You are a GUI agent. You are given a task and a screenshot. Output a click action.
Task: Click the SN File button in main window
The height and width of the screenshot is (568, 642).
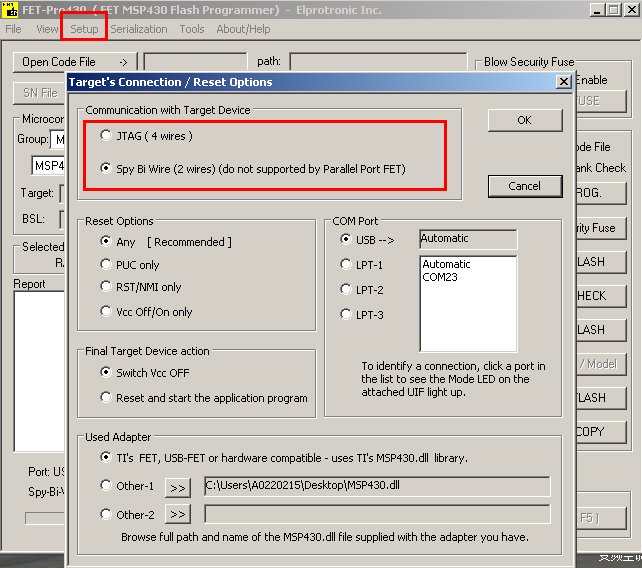(x=39, y=93)
